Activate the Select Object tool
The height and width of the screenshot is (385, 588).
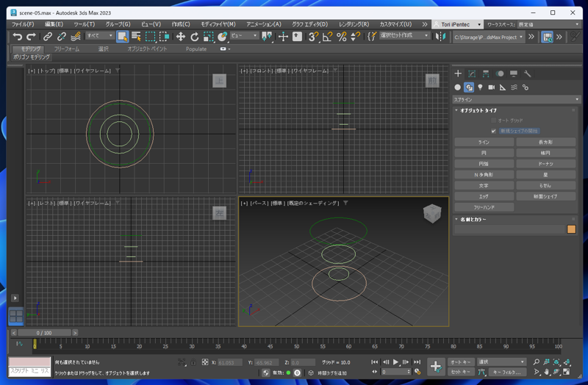pyautogui.click(x=122, y=36)
